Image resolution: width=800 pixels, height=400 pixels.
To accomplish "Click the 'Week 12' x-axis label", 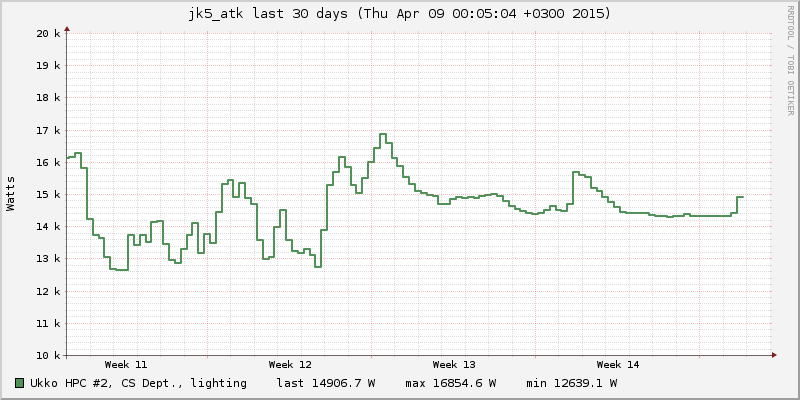I will tap(290, 365).
